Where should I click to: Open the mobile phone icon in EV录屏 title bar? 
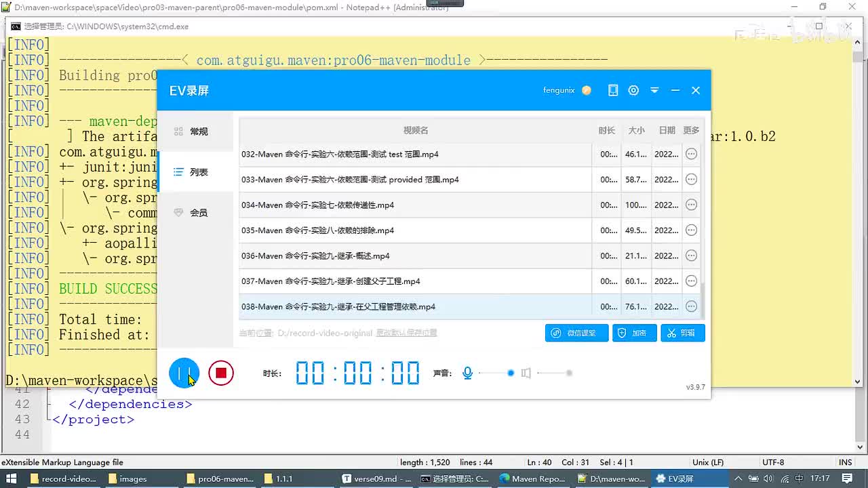coord(613,90)
